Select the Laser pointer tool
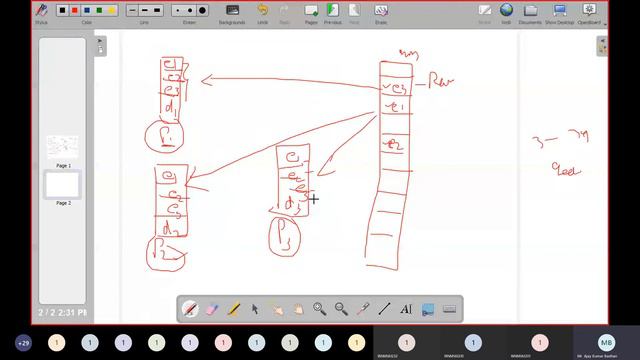Viewport: 640px width, 360px height. (363, 309)
